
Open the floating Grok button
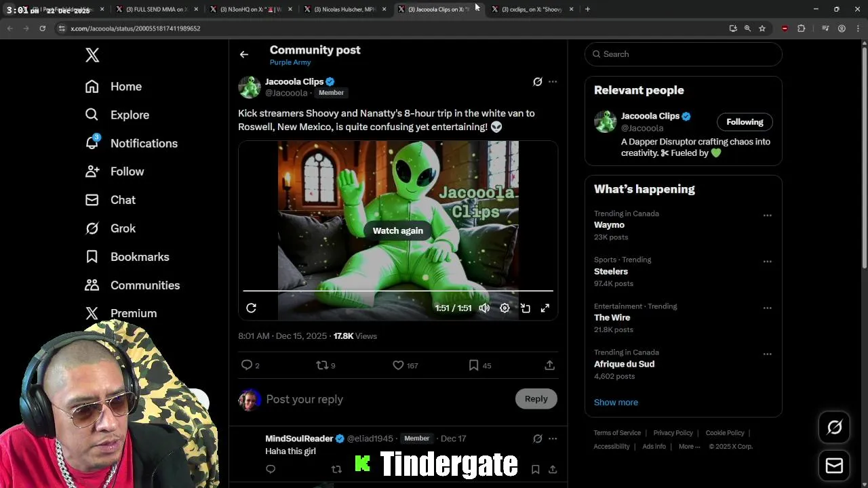pos(834,428)
